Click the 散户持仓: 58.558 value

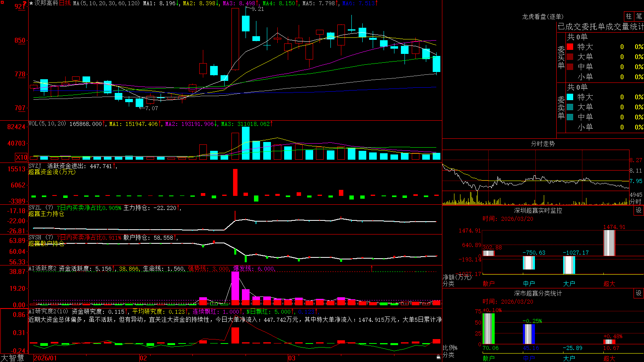[x=148, y=237]
